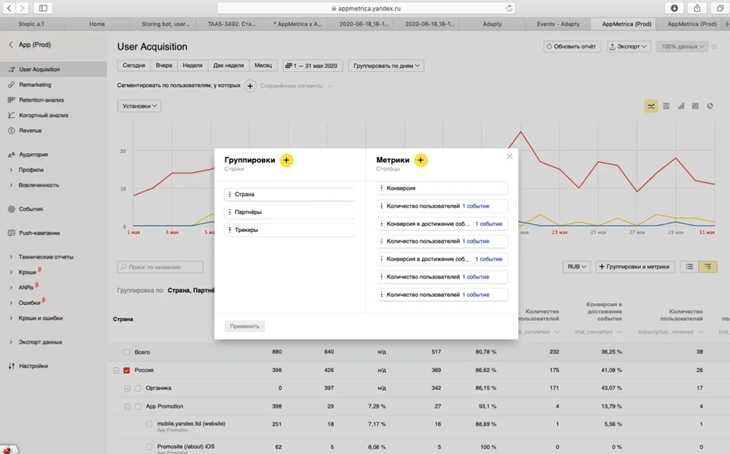The width and height of the screenshot is (730, 454).
Task: Add a new grouping with yellow plus
Action: [x=286, y=160]
